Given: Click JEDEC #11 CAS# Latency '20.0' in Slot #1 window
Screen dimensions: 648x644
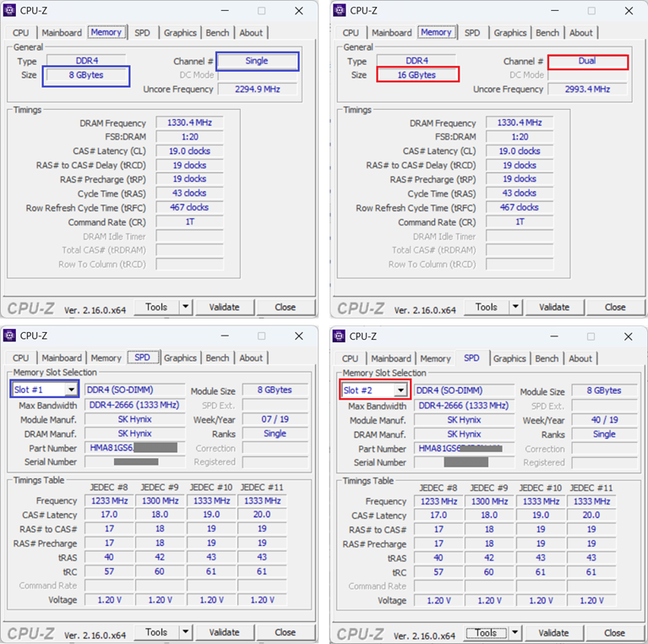Looking at the screenshot, I should click(x=262, y=514).
